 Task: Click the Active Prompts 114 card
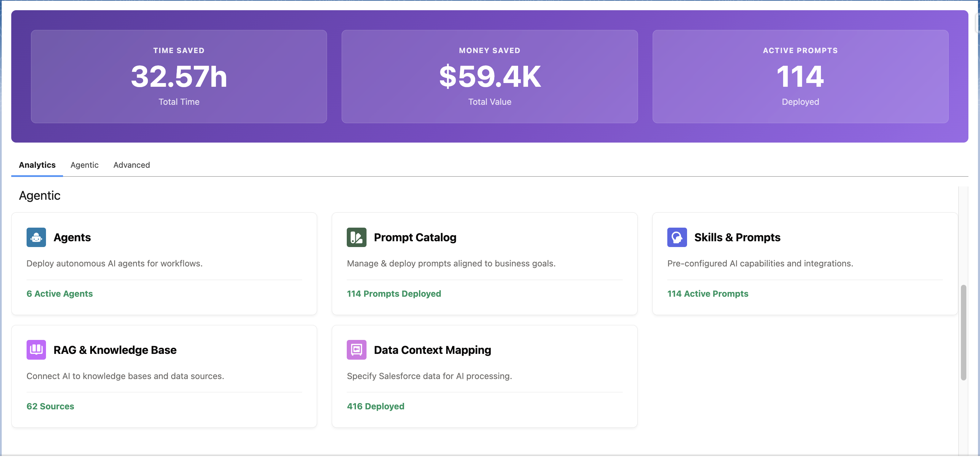coord(800,77)
